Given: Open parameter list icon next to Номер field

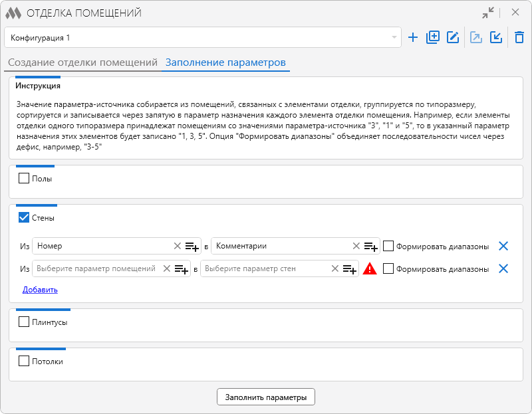Looking at the screenshot, I should pos(192,247).
